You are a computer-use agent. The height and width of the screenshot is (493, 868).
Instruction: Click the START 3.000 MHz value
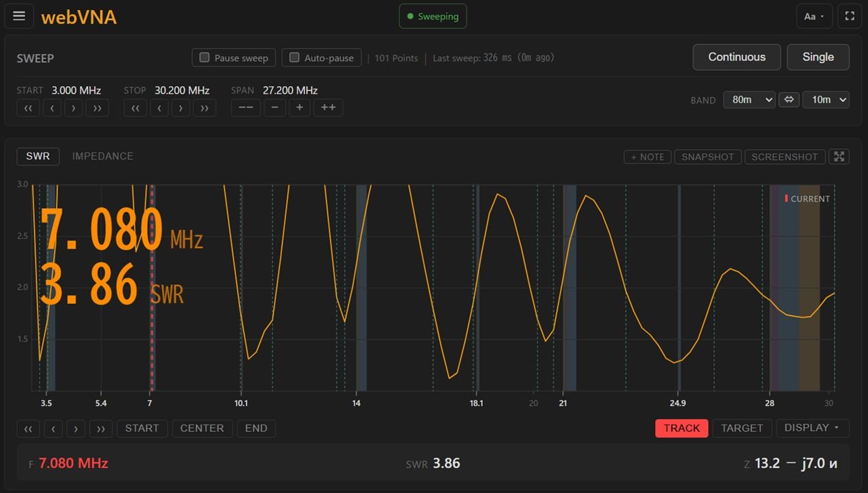[76, 90]
